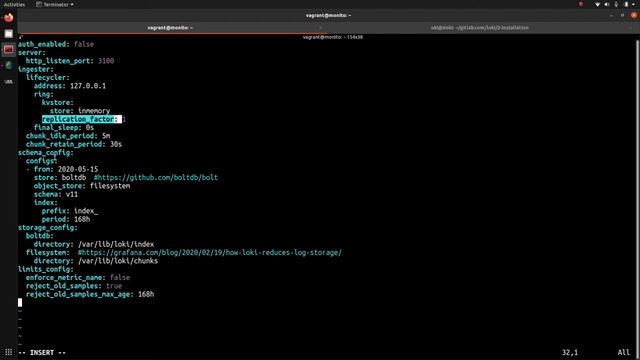
Task: Click the final_sleep: 0s line
Action: (x=64, y=128)
